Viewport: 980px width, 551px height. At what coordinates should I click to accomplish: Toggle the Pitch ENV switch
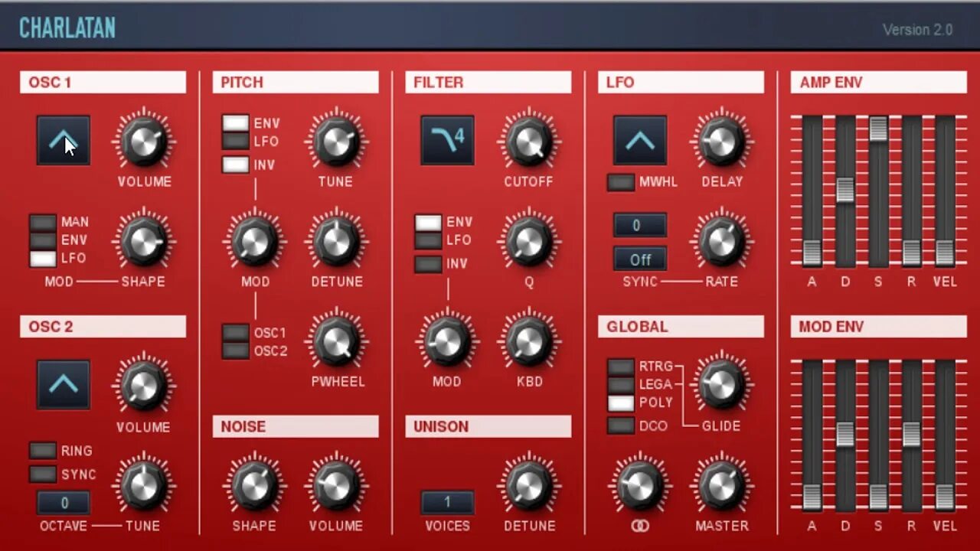[x=236, y=123]
